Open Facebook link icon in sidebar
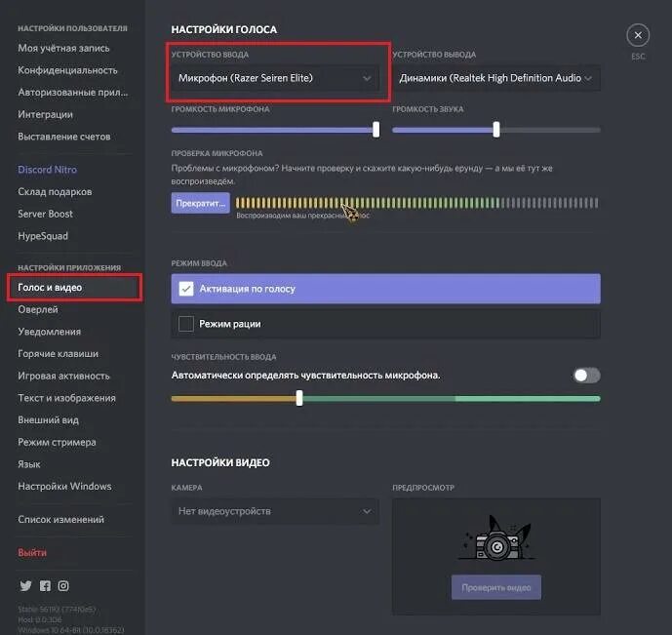Screen dimensions: 672x635 45,585
